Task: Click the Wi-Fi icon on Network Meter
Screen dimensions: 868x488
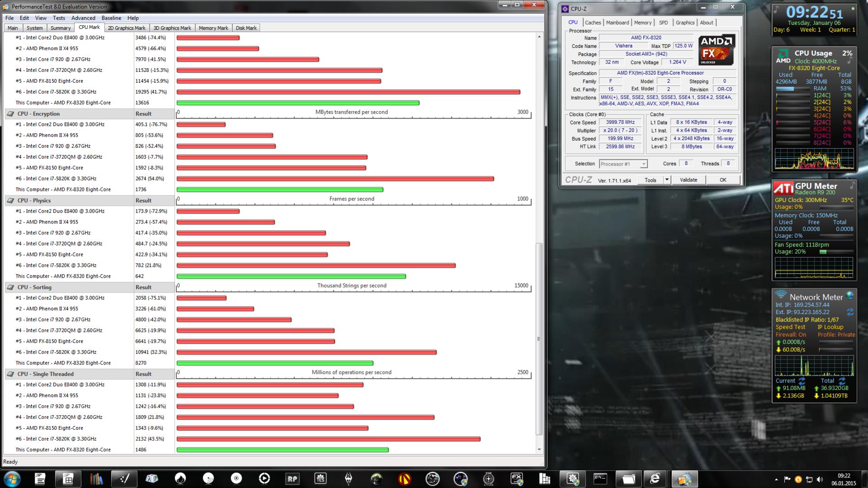Action: pyautogui.click(x=781, y=295)
